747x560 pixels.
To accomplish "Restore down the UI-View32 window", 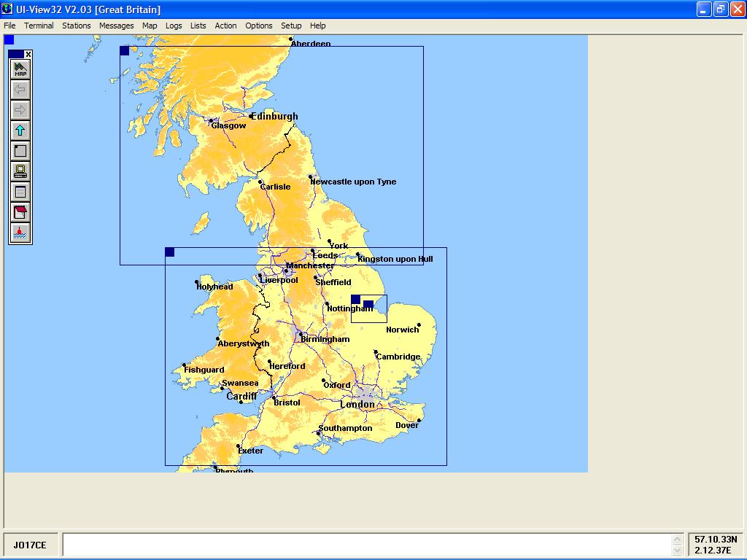I will 721,9.
